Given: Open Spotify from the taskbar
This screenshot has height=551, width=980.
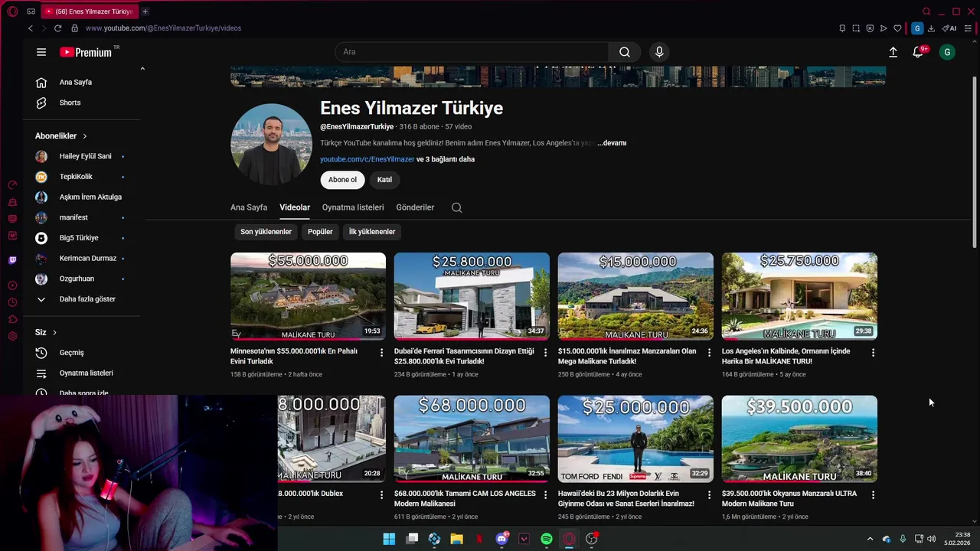Looking at the screenshot, I should tap(547, 539).
